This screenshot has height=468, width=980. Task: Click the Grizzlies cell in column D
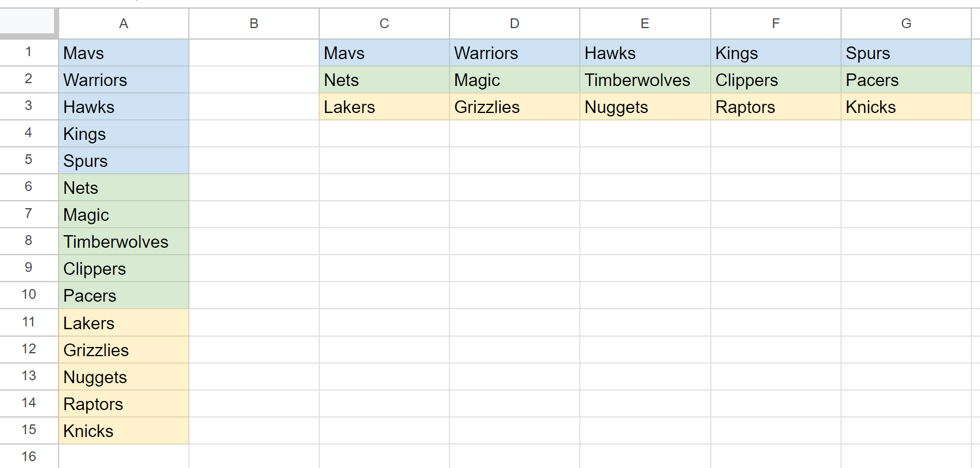coord(514,107)
